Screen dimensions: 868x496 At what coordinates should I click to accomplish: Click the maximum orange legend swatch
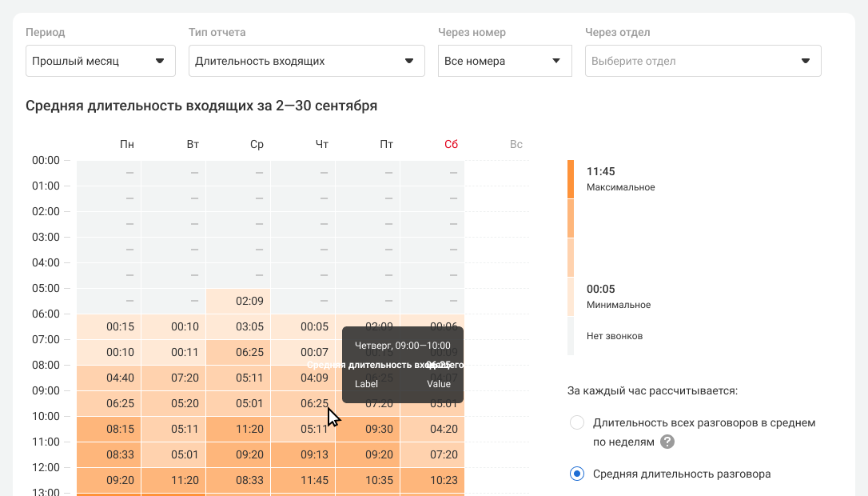click(571, 179)
